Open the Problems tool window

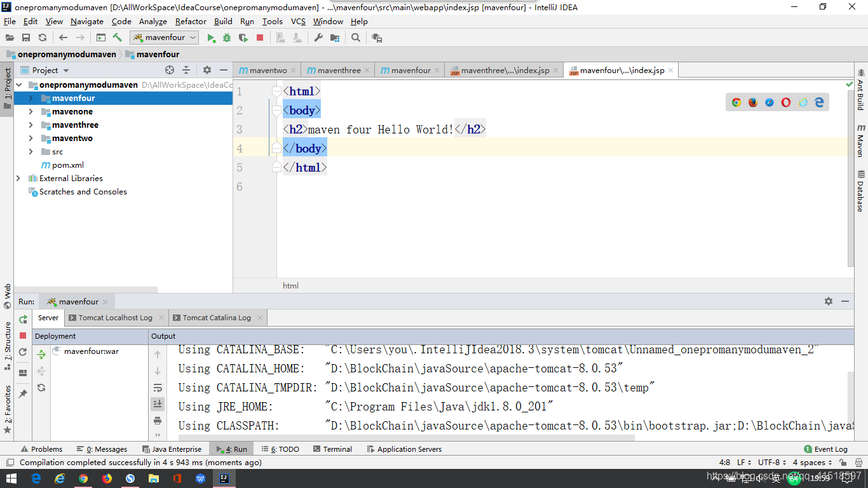[41, 449]
